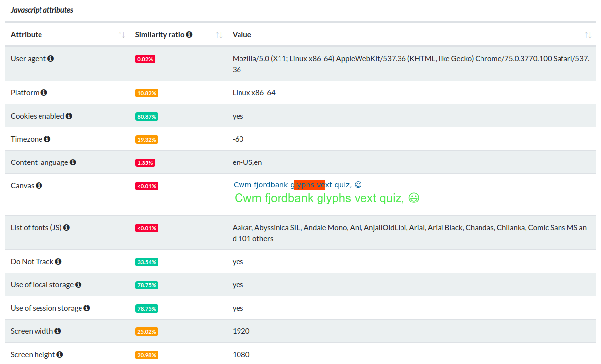Image resolution: width=601 pixels, height=364 pixels.
Task: Click the Screen height label
Action: click(33, 354)
